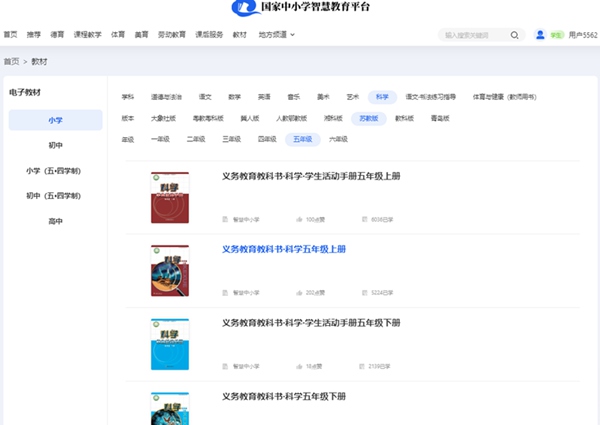Filter subject by 语文
This screenshot has width=600, height=425.
coord(205,97)
